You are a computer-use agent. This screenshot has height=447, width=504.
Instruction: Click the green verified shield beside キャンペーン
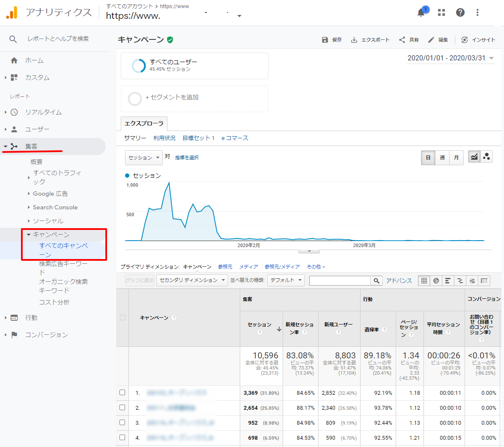click(x=170, y=40)
